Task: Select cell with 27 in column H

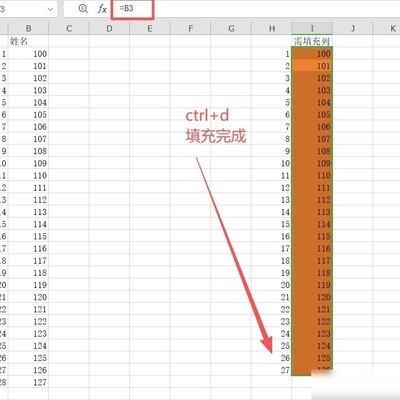Action: (272, 370)
